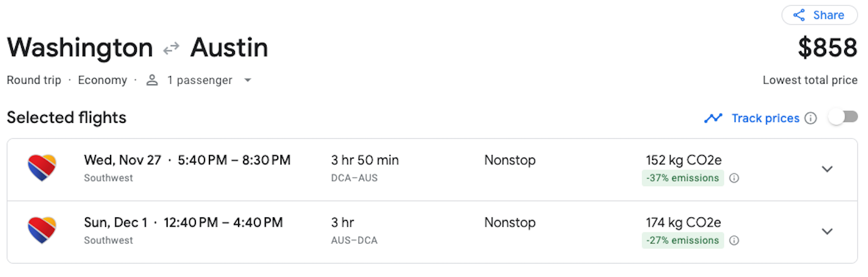
Task: Click Southwest logo on the Dec 1 flight
Action: pyautogui.click(x=42, y=230)
